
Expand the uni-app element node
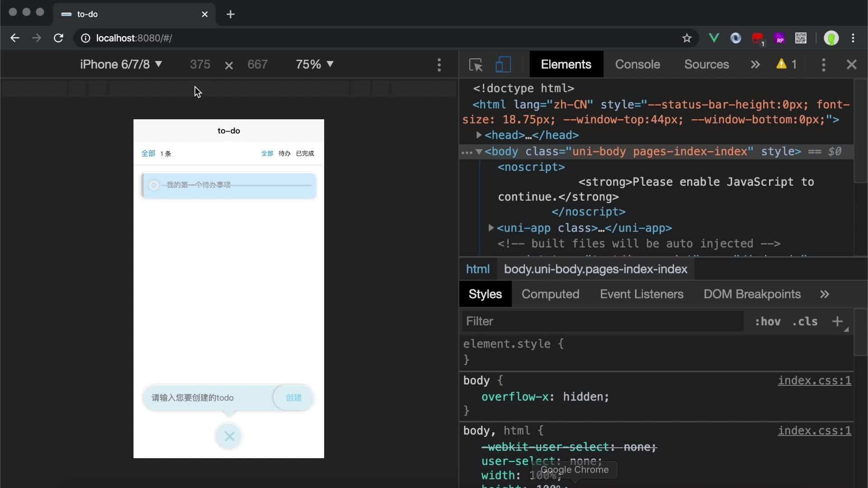491,228
